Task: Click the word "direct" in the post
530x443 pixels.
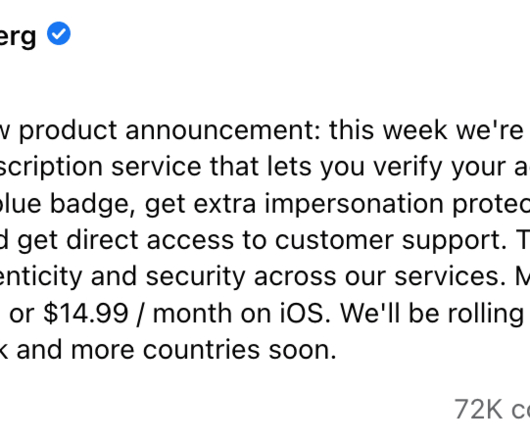Action: tap(102, 240)
